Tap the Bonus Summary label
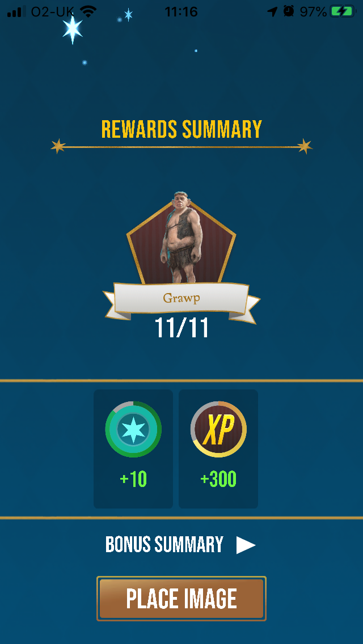Screen dimensions: 363x644 pos(164,545)
